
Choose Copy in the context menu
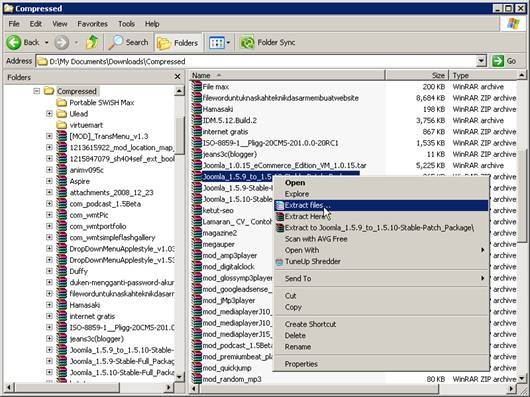click(381, 307)
